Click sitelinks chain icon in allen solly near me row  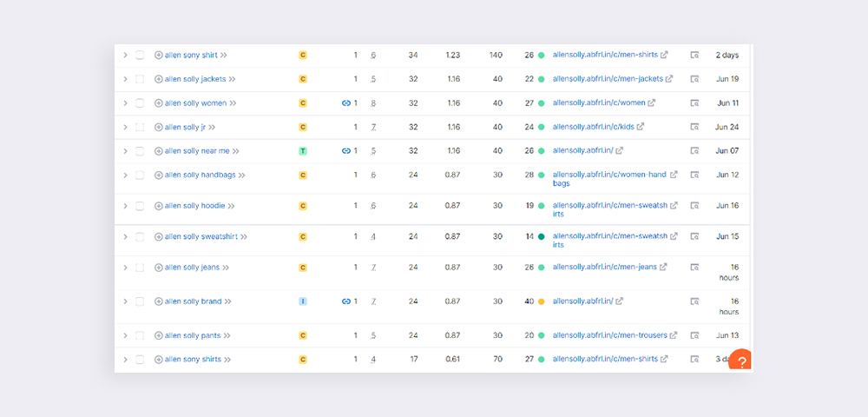click(x=346, y=150)
